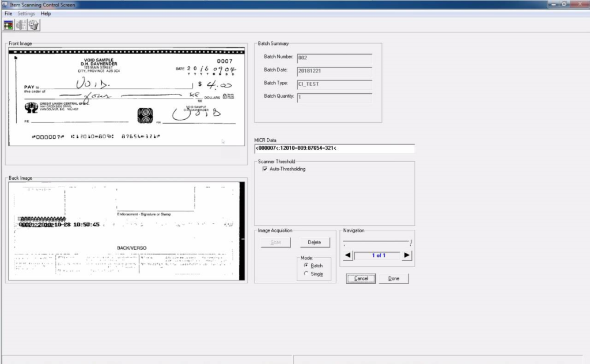
Task: Click the 'BACK/VERSO' text on back image
Action: coord(132,248)
